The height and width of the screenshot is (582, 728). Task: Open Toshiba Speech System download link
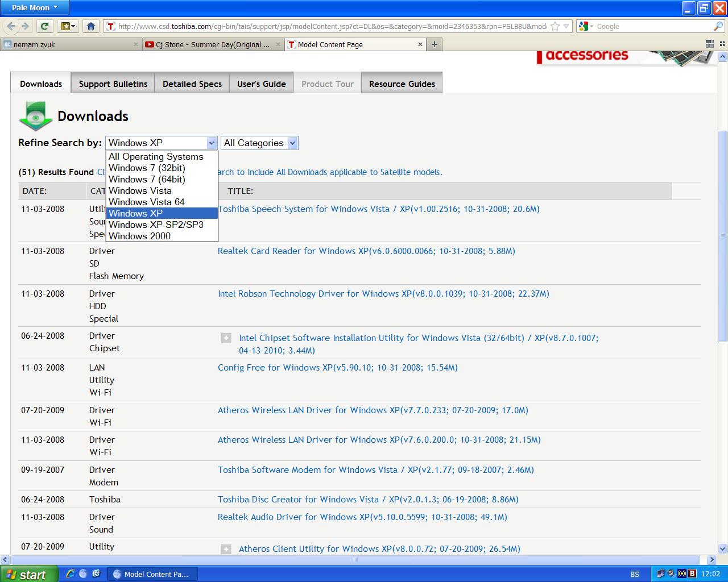pos(379,209)
